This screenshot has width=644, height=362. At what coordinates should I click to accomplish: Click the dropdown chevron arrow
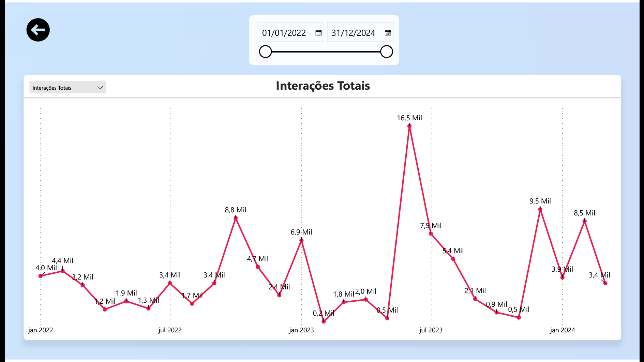tap(100, 88)
